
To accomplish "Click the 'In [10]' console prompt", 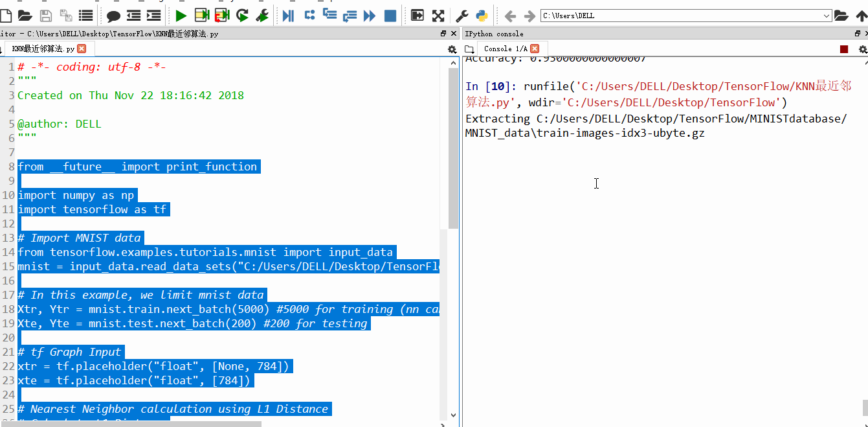I will [x=491, y=86].
